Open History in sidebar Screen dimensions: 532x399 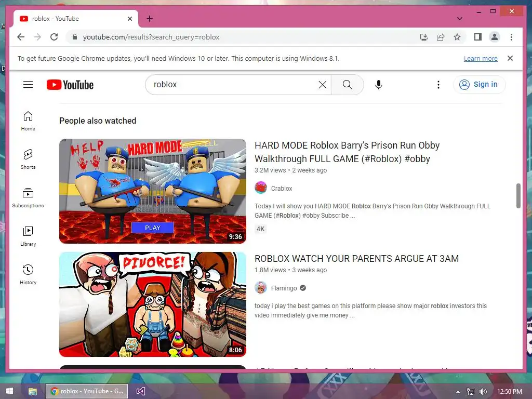(x=28, y=274)
